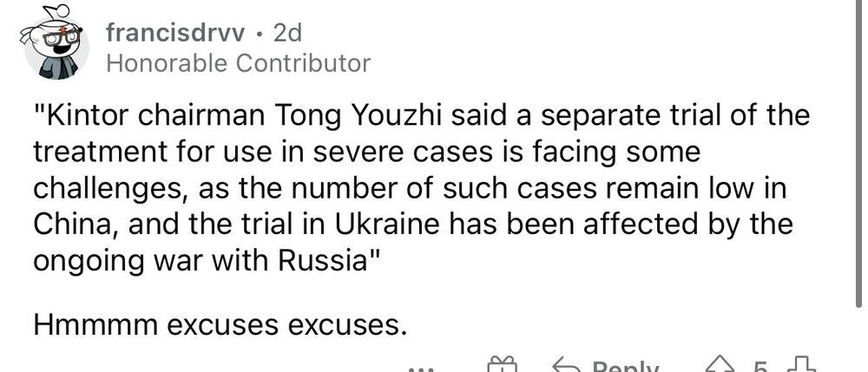This screenshot has width=868, height=372.
Task: Click the comment vote count 5
Action: click(759, 366)
